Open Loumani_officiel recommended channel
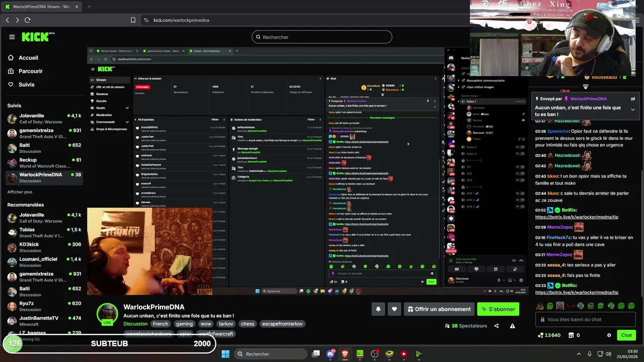644x362 pixels. (x=44, y=262)
